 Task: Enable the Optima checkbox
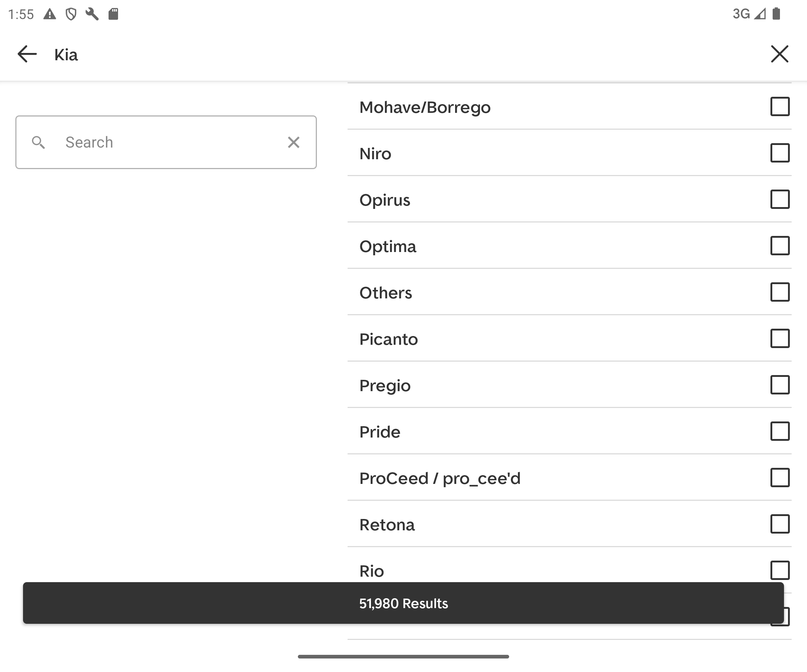click(780, 245)
